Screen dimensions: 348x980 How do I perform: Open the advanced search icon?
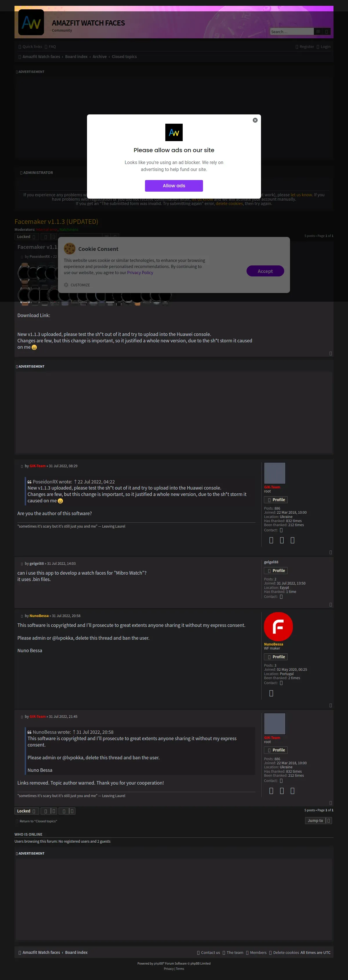[x=326, y=32]
